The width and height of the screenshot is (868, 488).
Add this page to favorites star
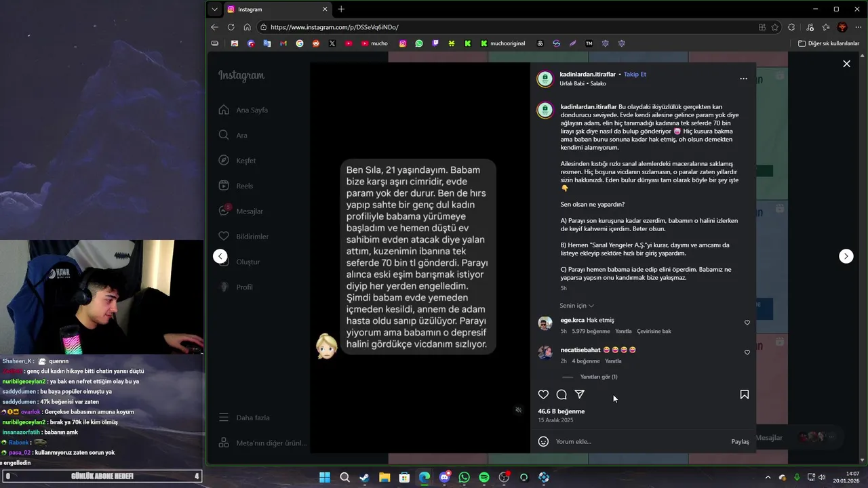775,27
